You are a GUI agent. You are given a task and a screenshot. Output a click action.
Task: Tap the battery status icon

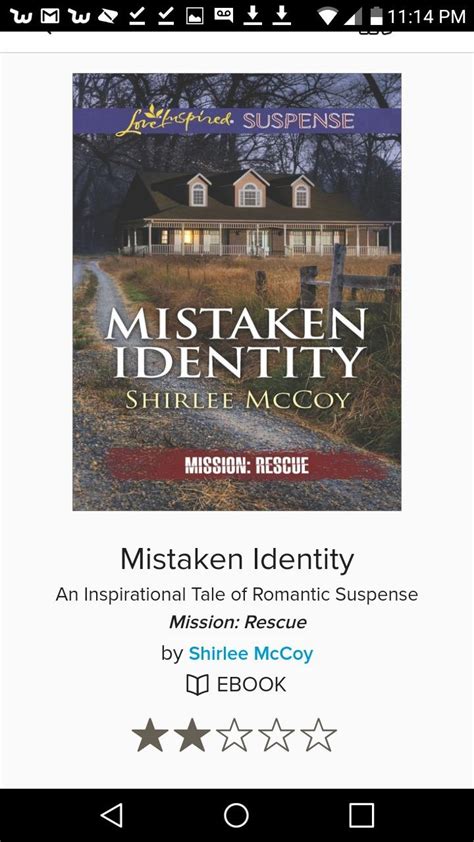point(377,16)
